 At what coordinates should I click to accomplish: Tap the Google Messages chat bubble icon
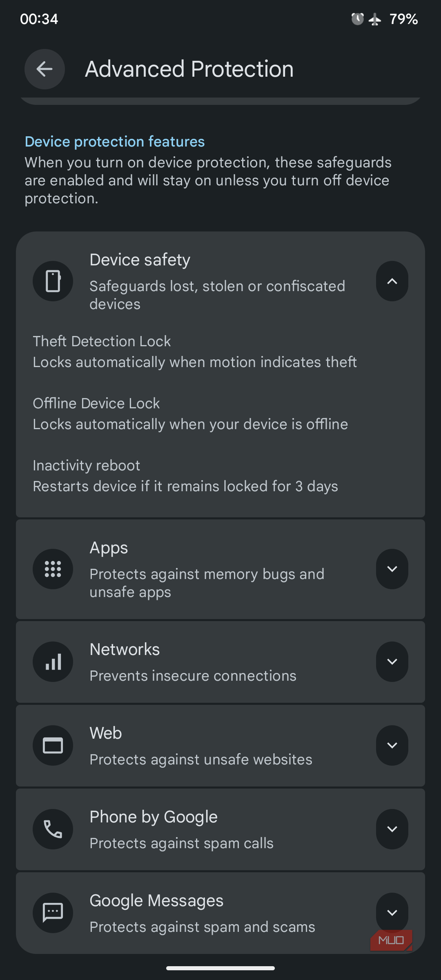[x=53, y=912]
